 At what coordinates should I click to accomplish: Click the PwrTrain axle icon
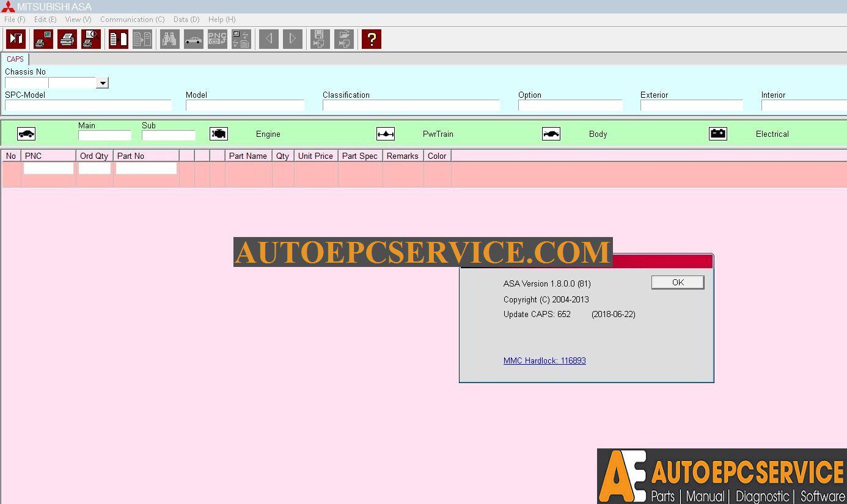pos(386,134)
